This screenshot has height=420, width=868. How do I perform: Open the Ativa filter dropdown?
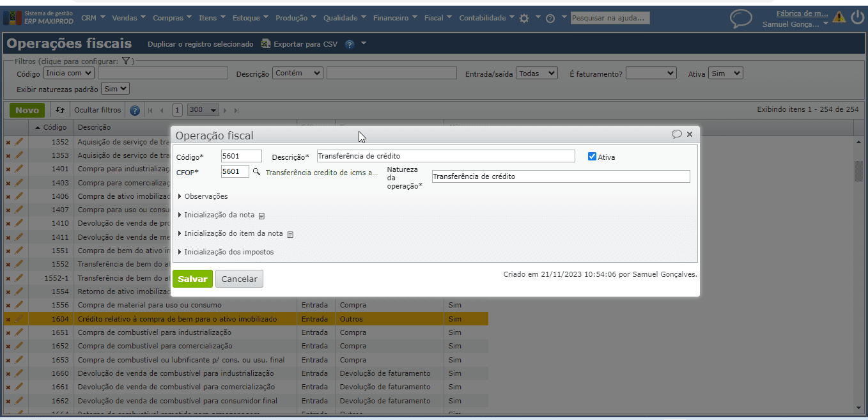pyautogui.click(x=725, y=74)
